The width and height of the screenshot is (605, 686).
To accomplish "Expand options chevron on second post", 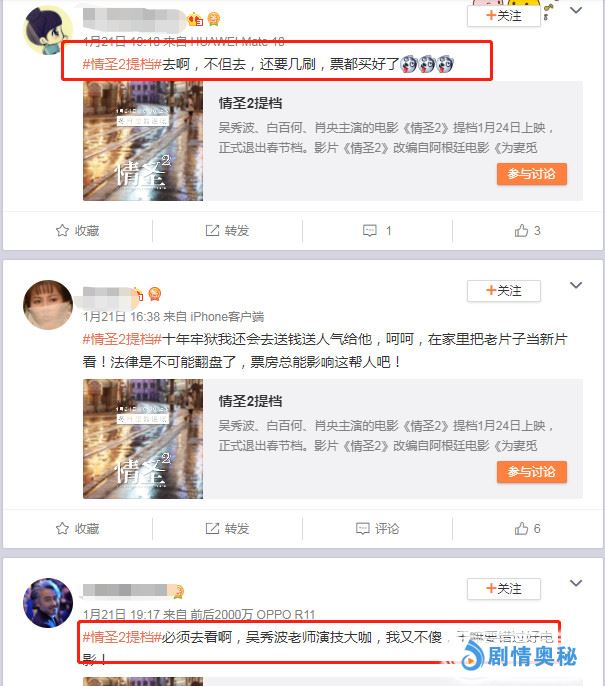I will [576, 285].
